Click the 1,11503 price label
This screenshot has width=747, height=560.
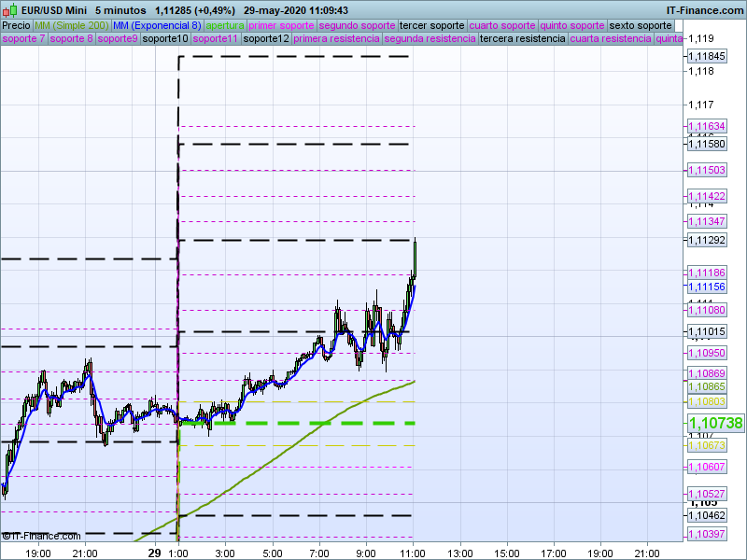(x=707, y=170)
